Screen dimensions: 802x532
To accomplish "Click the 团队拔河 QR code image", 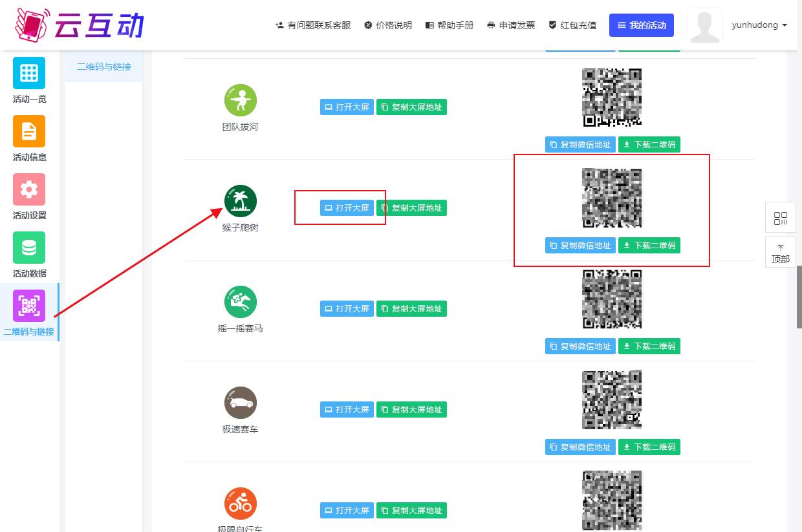I will (612, 98).
